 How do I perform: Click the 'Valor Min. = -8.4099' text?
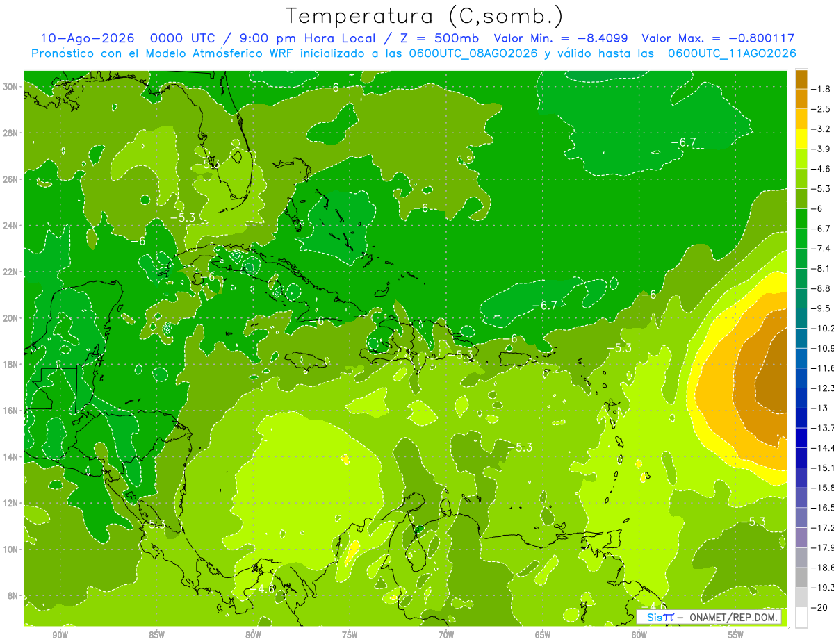click(x=561, y=39)
